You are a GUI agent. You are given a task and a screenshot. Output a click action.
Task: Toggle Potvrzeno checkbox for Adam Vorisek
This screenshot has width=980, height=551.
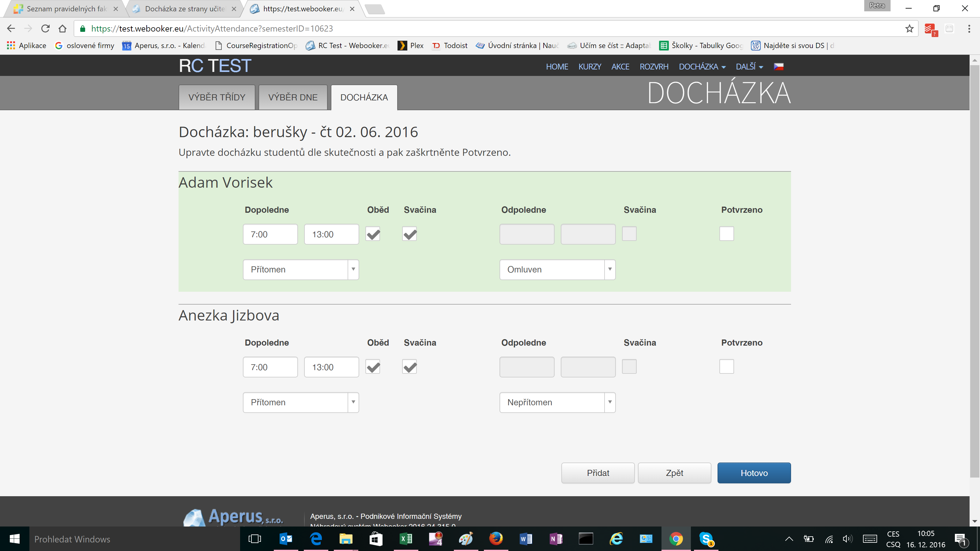pos(726,234)
